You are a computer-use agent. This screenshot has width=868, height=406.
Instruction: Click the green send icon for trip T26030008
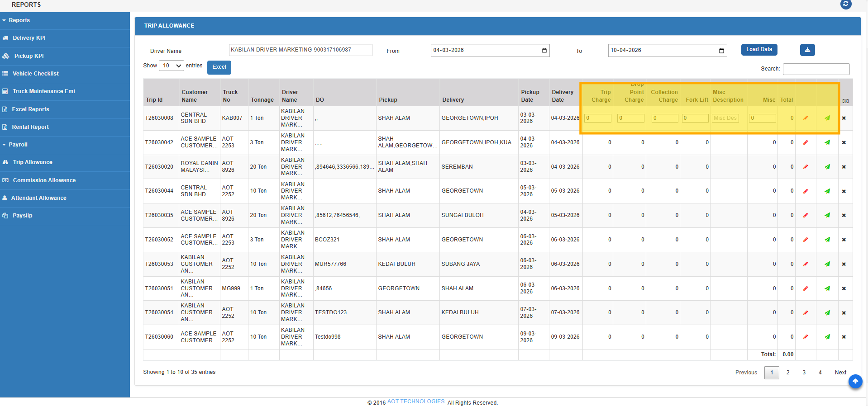(x=827, y=118)
